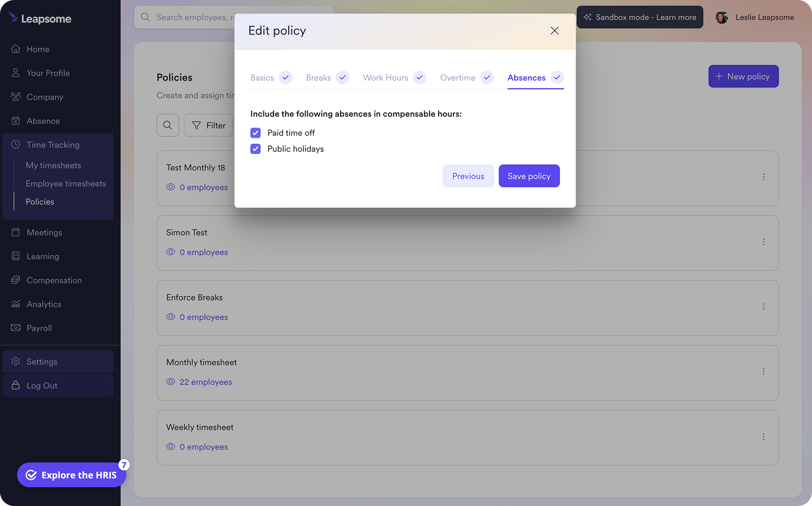The width and height of the screenshot is (812, 506).
Task: Open the Learning section icon
Action: [x=16, y=256]
